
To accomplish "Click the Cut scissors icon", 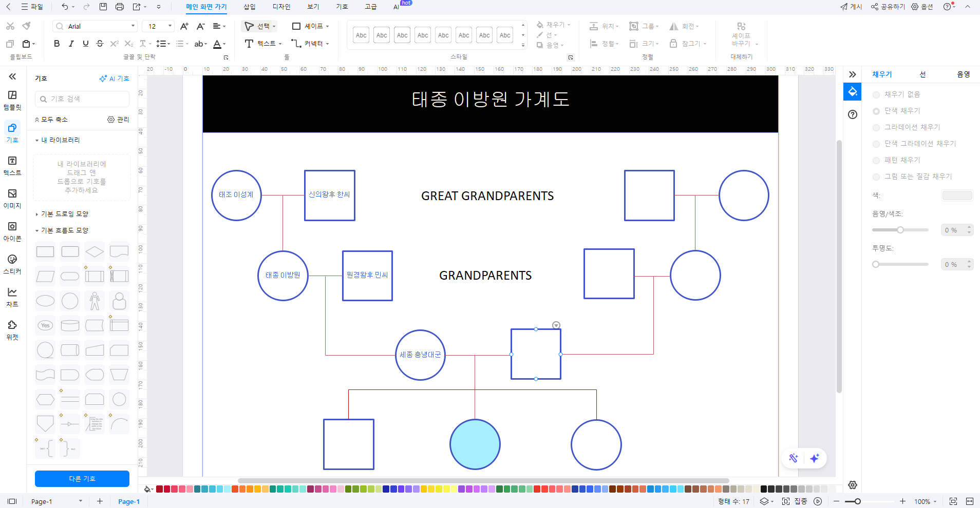I will pyautogui.click(x=10, y=26).
